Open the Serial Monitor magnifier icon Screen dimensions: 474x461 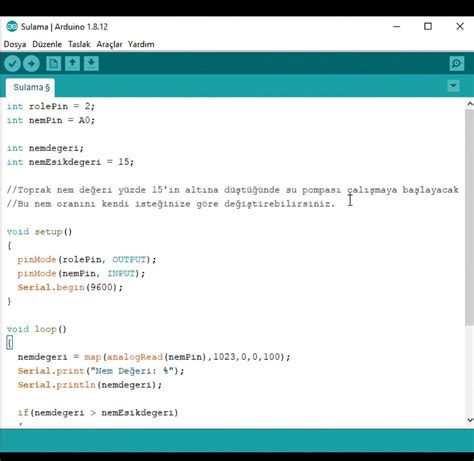pyautogui.click(x=456, y=63)
